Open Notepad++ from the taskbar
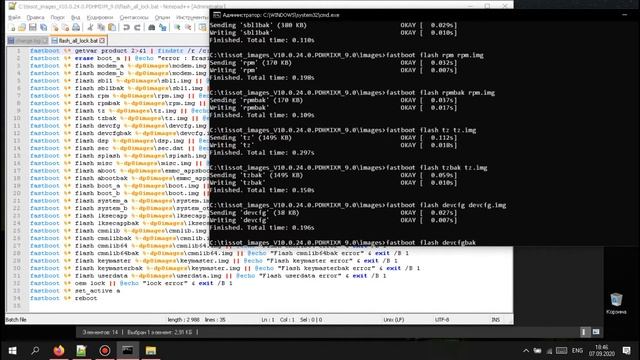Image resolution: width=640 pixels, height=360 pixels. click(x=81, y=351)
